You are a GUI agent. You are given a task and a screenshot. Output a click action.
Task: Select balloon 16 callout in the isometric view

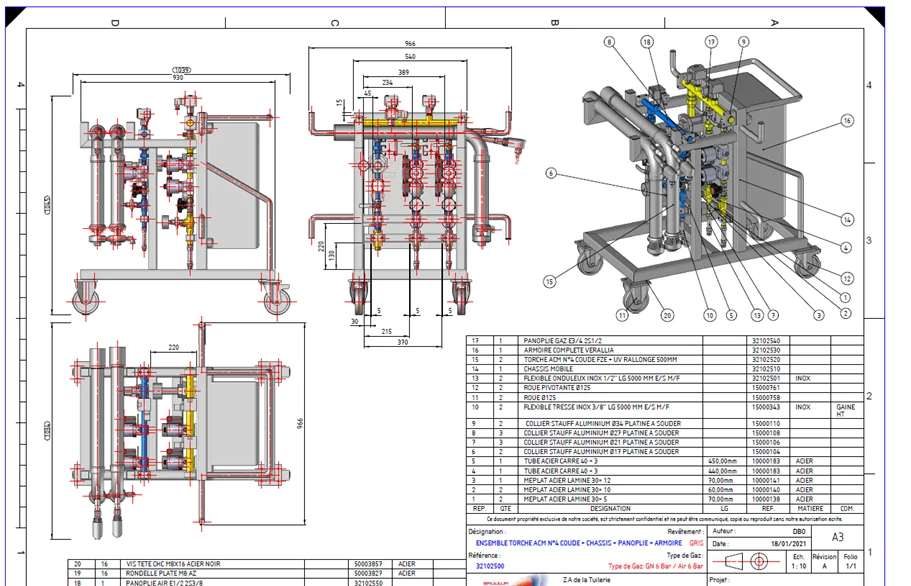point(847,120)
